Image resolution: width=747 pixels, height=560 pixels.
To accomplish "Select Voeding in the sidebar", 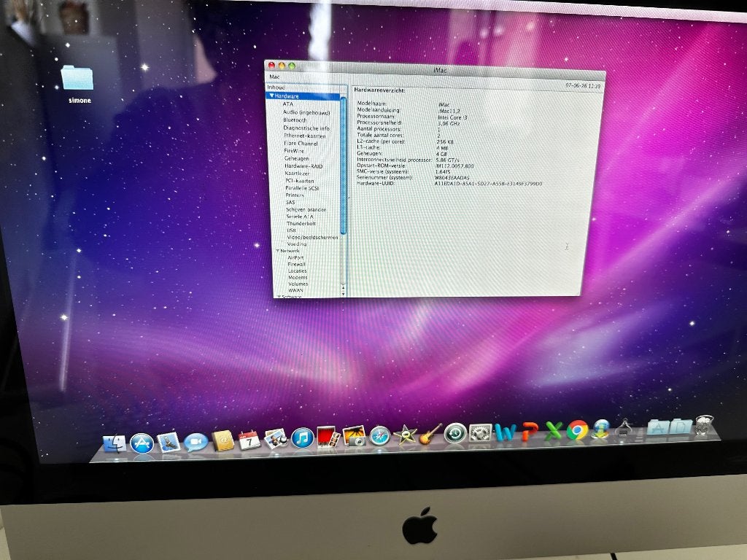I will 297,244.
